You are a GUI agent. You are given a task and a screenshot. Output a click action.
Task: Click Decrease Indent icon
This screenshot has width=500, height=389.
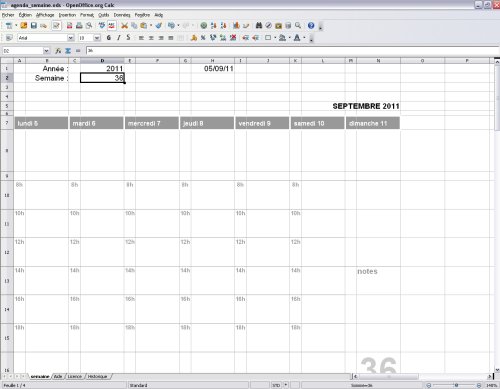pyautogui.click(x=246, y=38)
